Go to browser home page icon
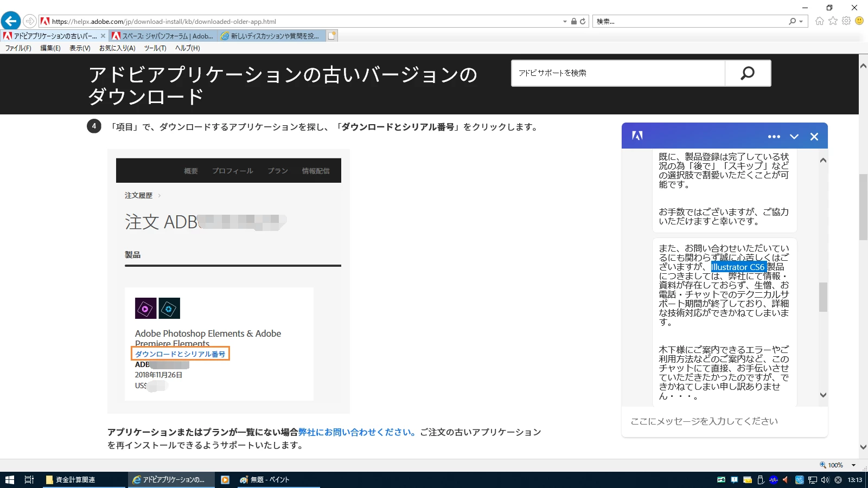 [819, 21]
